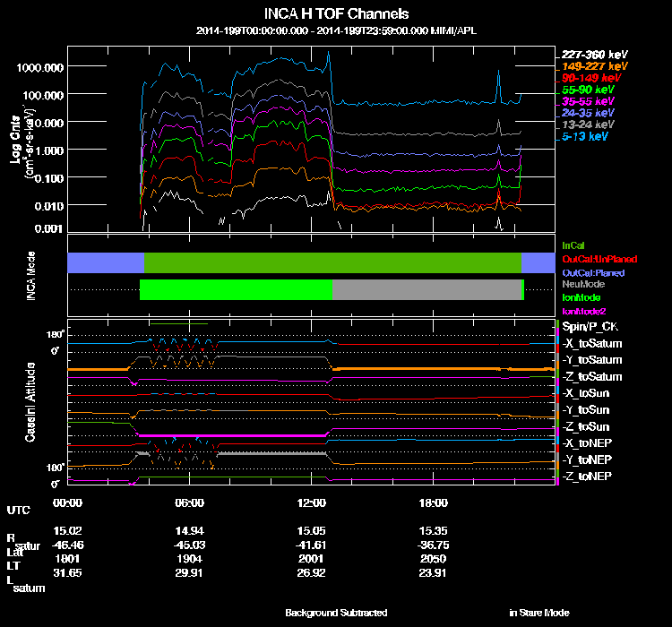Click the UTC row label
Image resolution: width=672 pixels, height=627 pixels.
pos(19,510)
